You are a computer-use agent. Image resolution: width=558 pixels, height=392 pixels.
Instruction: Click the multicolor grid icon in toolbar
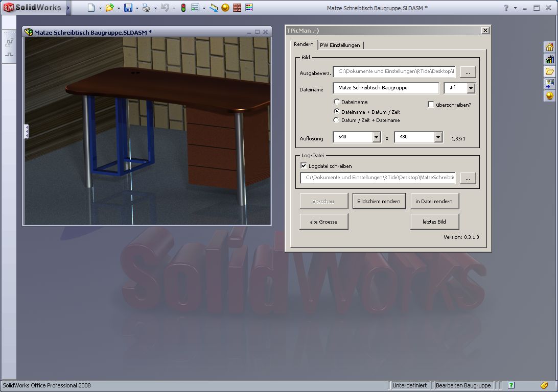point(249,8)
